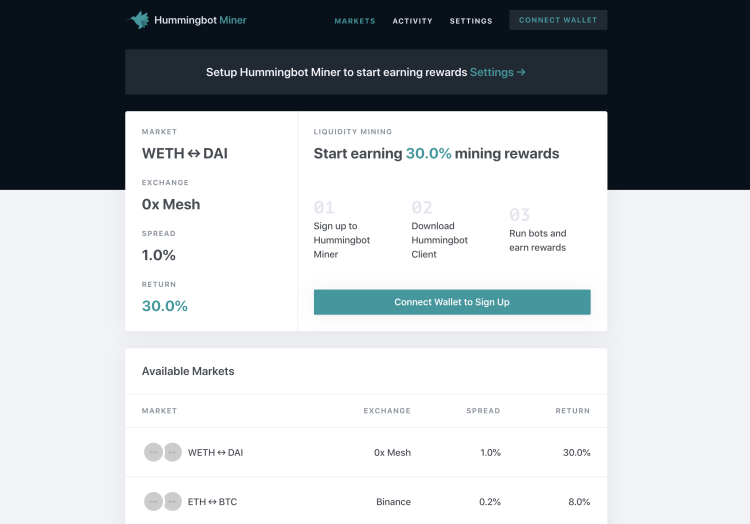
Task: Click the Exchange column header
Action: click(x=387, y=411)
